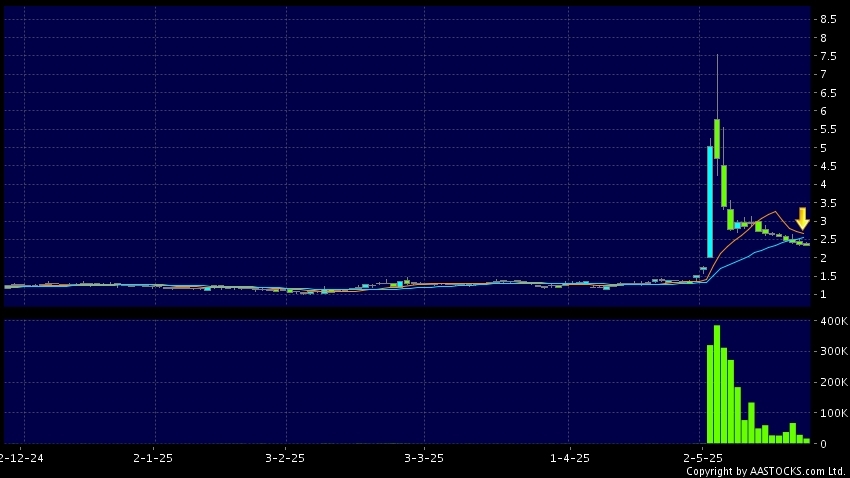
Task: Select the 8 price axis label
Action: tap(823, 38)
